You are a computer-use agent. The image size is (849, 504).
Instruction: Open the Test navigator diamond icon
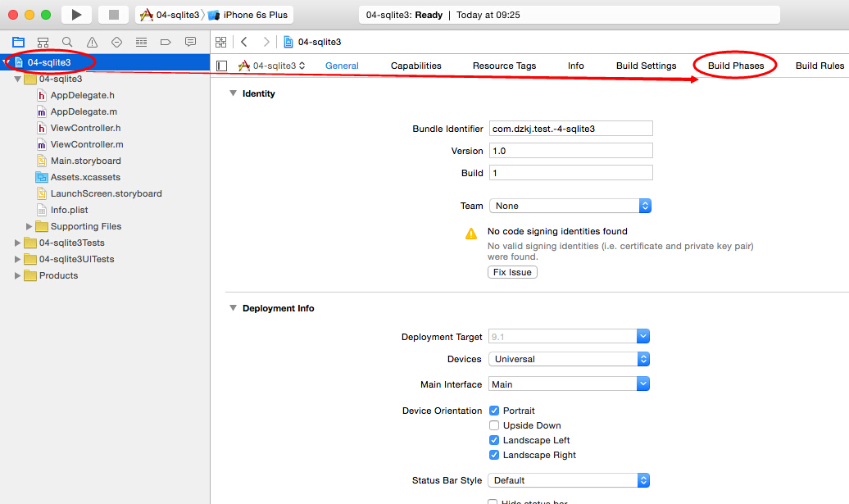coord(116,42)
